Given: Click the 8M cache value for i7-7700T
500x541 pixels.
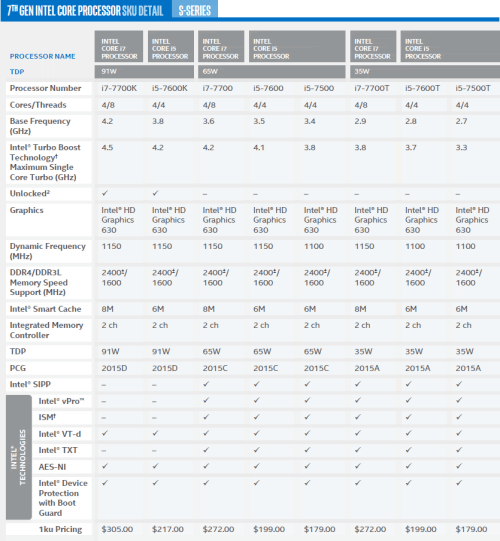Looking at the screenshot, I should 360,309.
